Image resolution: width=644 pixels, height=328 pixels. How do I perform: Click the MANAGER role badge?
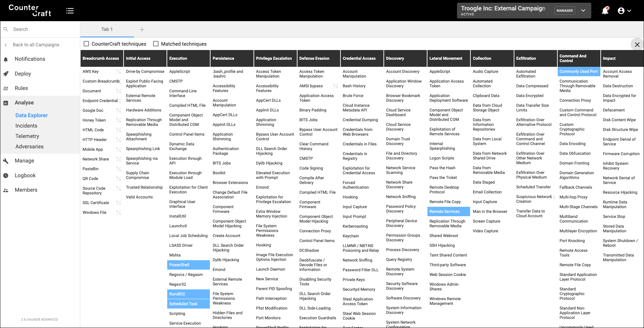pyautogui.click(x=565, y=10)
